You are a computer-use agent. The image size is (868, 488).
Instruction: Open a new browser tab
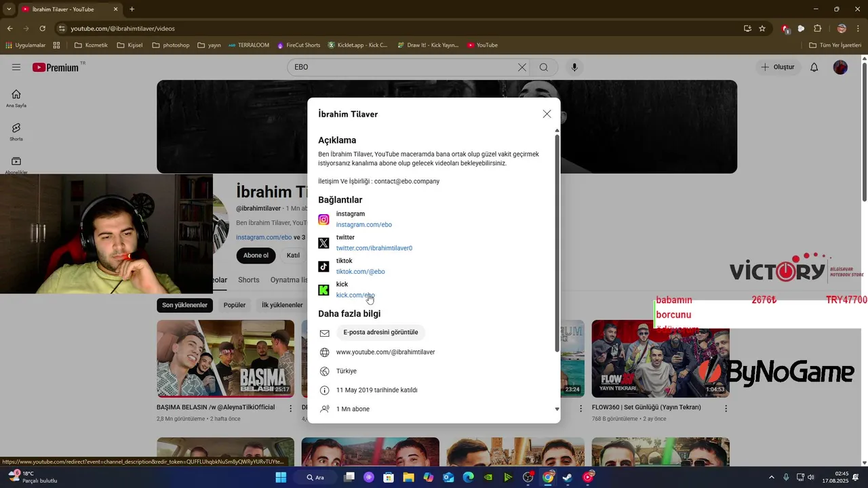132,9
